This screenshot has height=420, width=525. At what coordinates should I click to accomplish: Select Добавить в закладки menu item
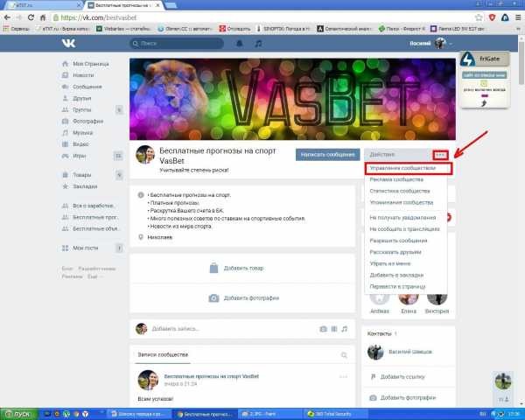pos(396,275)
